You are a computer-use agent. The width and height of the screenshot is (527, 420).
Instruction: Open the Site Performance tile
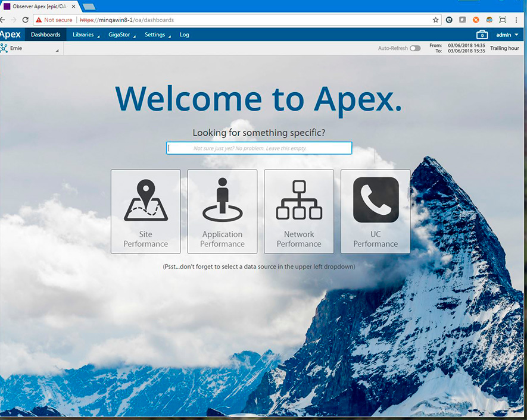point(145,211)
